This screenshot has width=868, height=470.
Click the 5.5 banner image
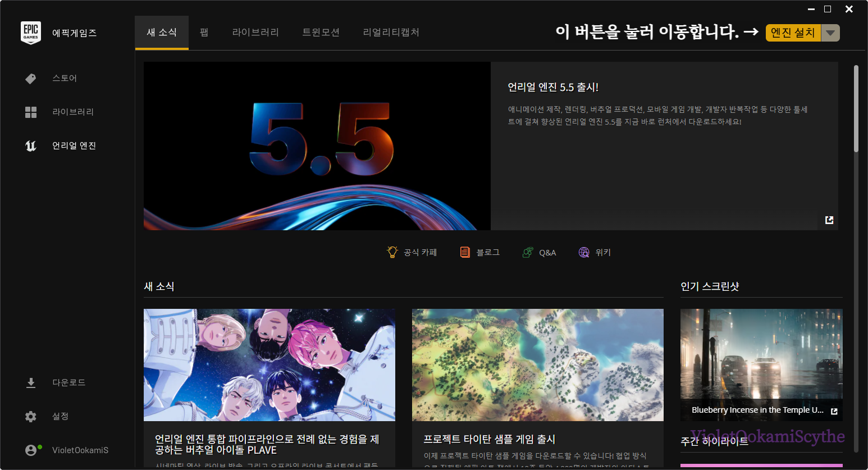coord(317,146)
